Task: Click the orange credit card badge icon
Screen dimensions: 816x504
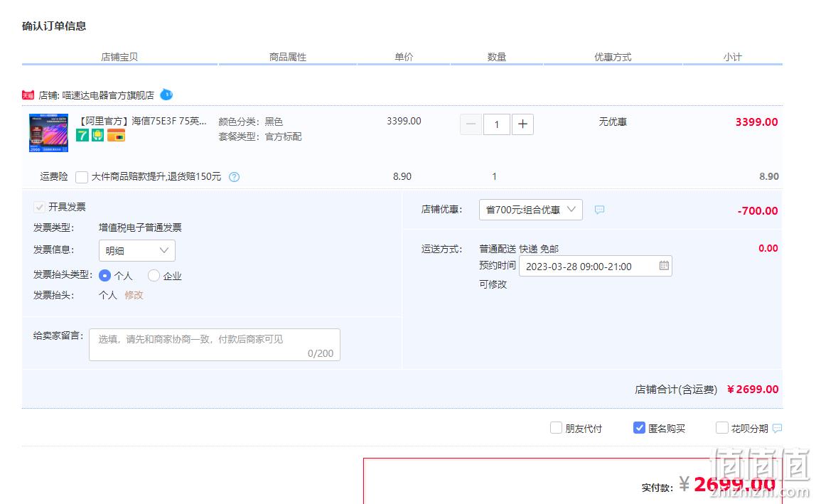Action: click(116, 135)
